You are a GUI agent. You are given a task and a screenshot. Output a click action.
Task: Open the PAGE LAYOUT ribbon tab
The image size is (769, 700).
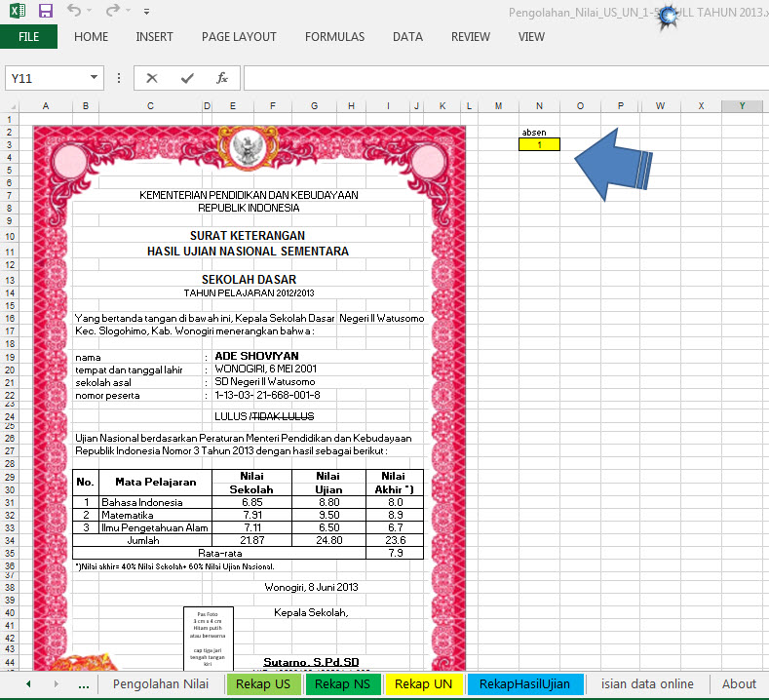coord(239,37)
